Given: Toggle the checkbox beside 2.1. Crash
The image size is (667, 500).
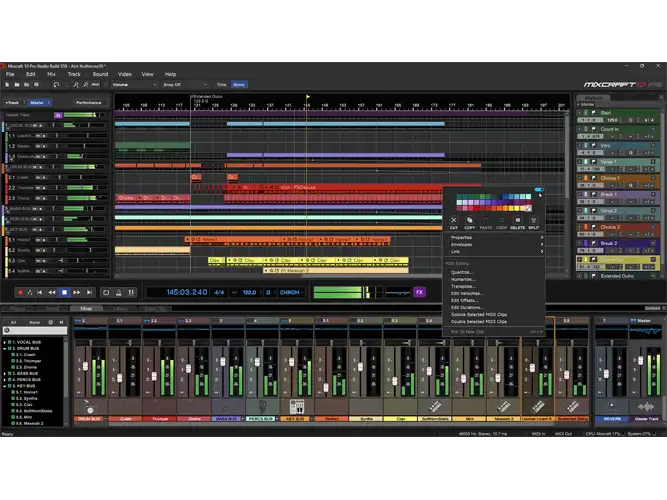Looking at the screenshot, I should [13, 354].
